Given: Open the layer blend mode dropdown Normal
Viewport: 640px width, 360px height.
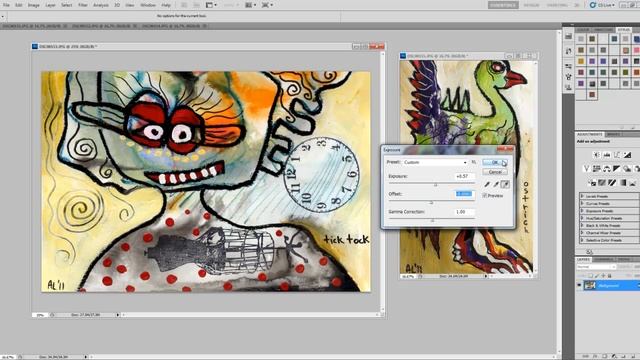Looking at the screenshot, I should click(596, 267).
